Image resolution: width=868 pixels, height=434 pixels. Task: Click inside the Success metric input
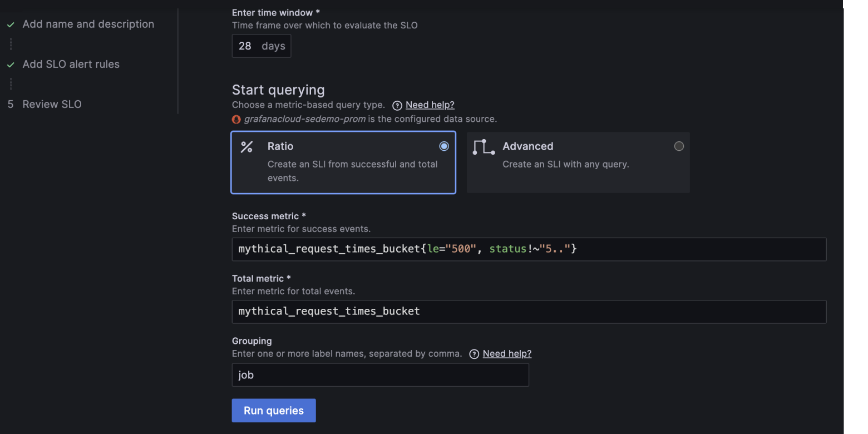tap(529, 249)
